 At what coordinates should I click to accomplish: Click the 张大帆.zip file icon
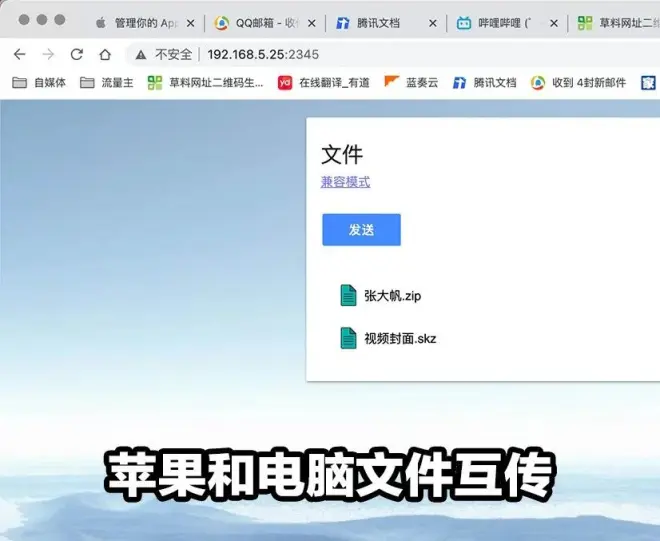point(348,295)
